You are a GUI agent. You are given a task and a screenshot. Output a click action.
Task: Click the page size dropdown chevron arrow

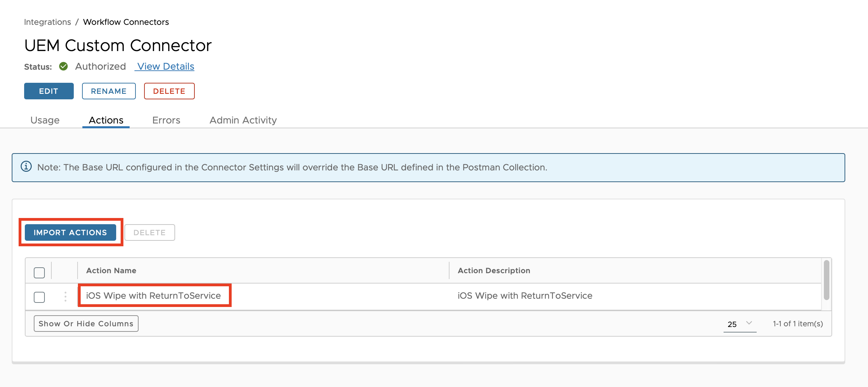point(749,323)
